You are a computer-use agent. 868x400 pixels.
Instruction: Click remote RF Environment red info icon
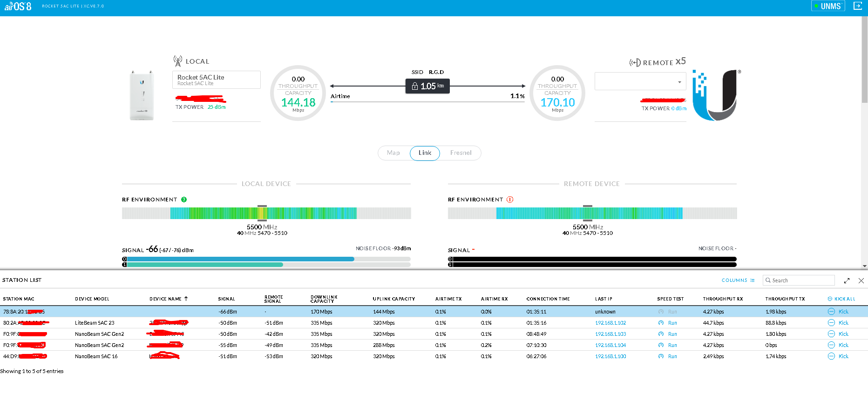510,200
